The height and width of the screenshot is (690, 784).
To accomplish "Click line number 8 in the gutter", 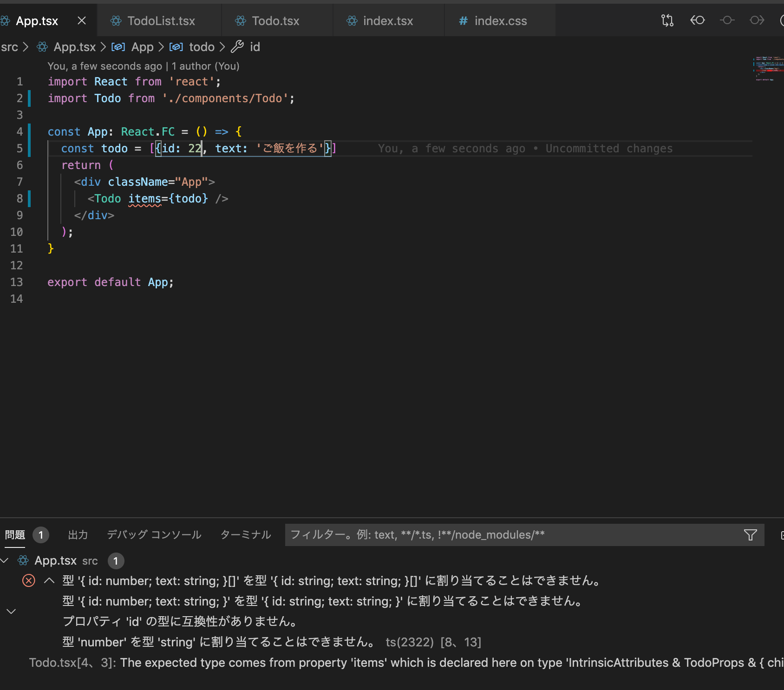I will [20, 199].
